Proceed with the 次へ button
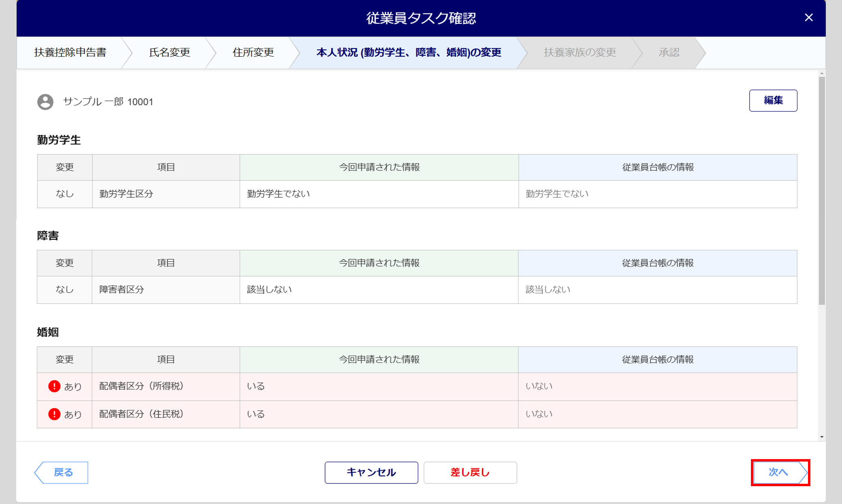Image resolution: width=842 pixels, height=504 pixels. [x=780, y=472]
